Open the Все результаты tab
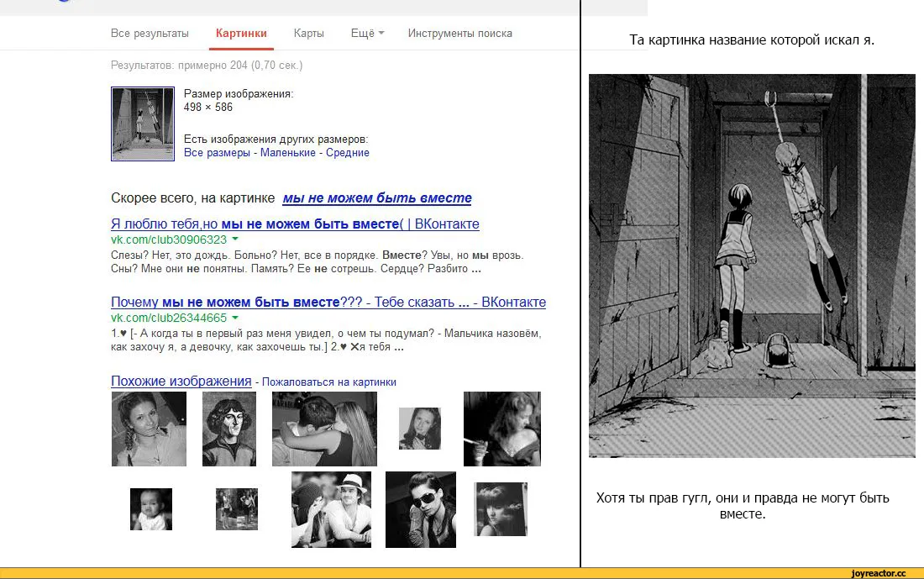Screen dimensions: 924x579 [150, 34]
